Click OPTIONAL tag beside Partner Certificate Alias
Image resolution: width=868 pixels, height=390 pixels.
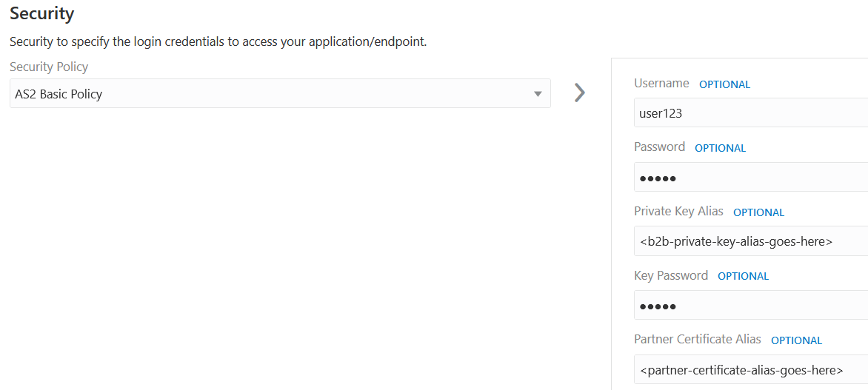pos(797,340)
